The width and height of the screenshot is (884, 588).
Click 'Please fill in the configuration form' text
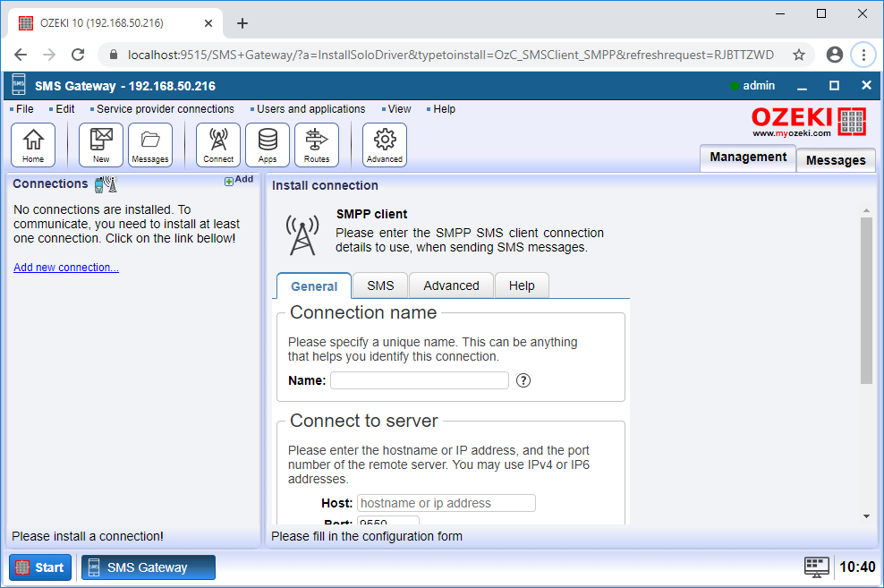[x=367, y=536]
